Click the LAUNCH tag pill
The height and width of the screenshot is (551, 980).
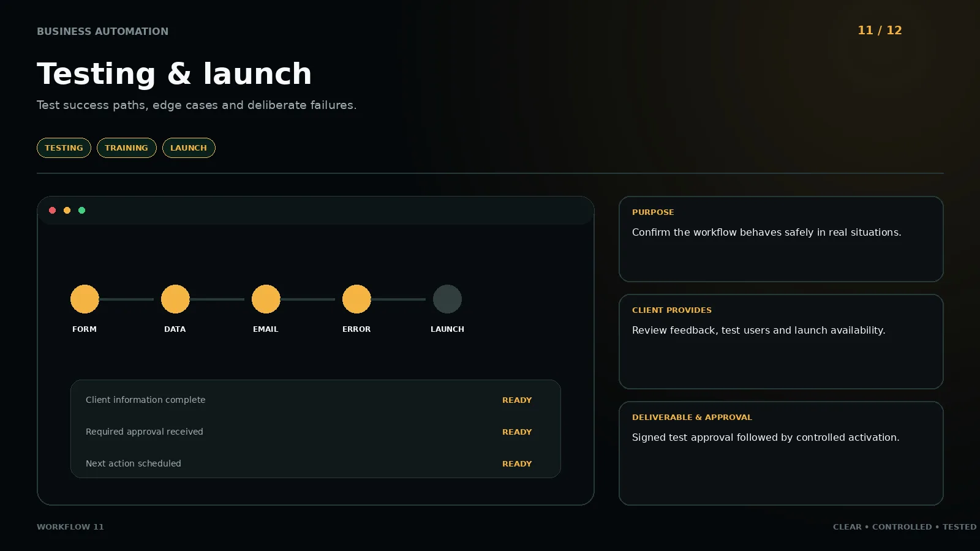pyautogui.click(x=189, y=148)
